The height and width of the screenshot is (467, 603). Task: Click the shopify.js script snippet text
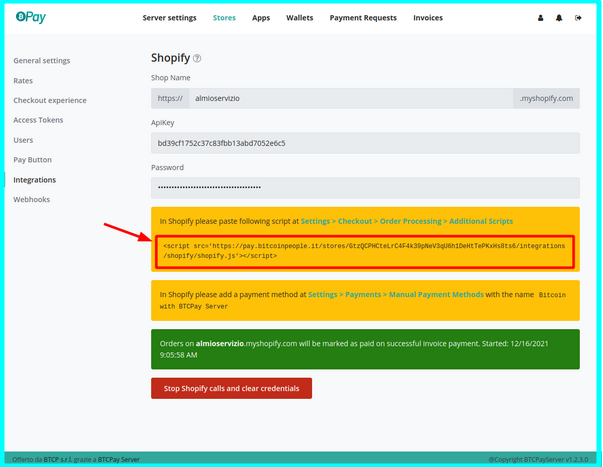click(364, 251)
